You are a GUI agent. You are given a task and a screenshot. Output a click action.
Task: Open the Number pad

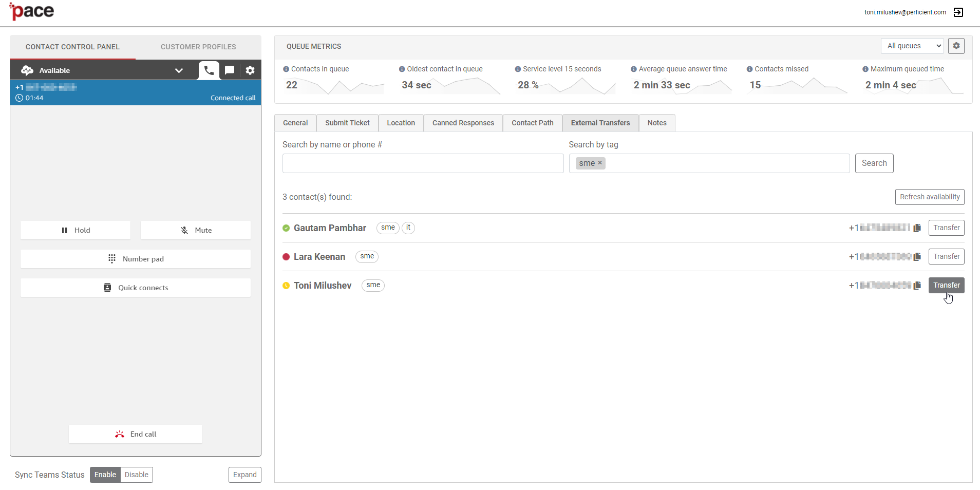tap(135, 258)
